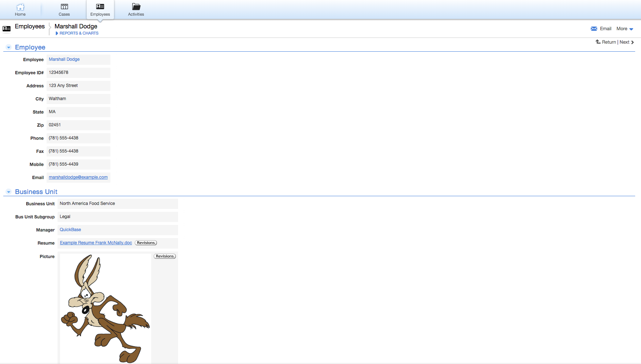Go to Employees breadcrumb link

click(x=30, y=26)
